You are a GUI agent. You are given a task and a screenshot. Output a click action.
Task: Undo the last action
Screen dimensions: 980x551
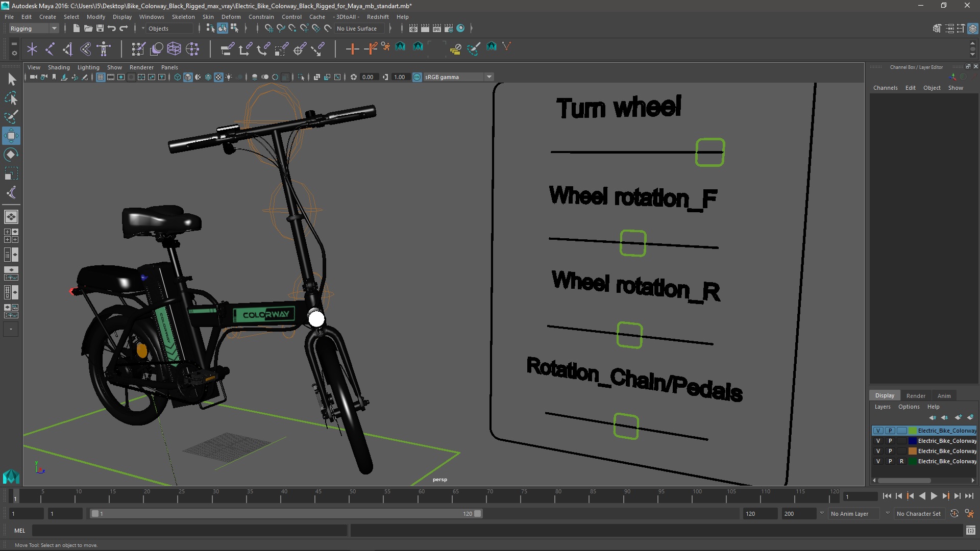pos(112,29)
